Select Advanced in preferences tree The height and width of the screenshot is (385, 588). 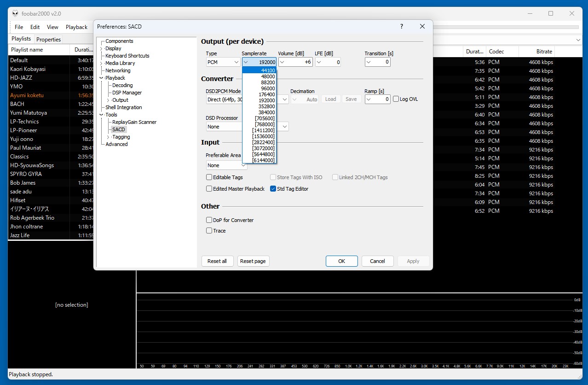[x=117, y=144]
